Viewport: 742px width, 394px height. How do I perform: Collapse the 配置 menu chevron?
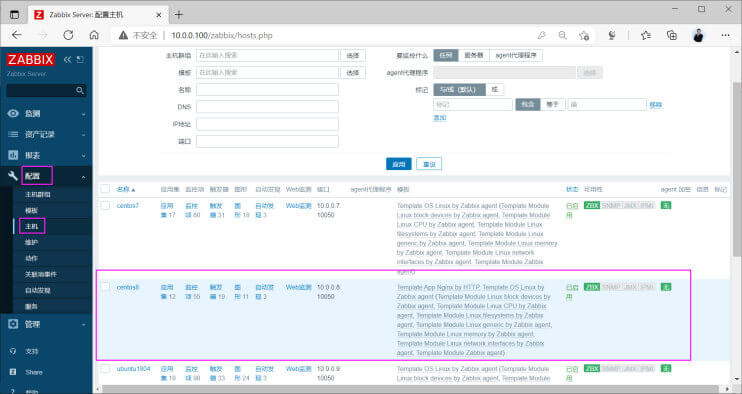[x=84, y=176]
